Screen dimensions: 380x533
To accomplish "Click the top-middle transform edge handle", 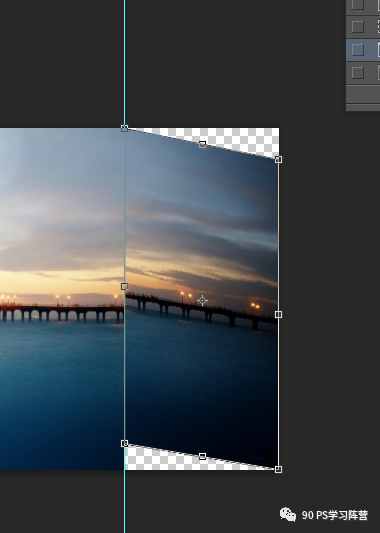I will [x=202, y=144].
